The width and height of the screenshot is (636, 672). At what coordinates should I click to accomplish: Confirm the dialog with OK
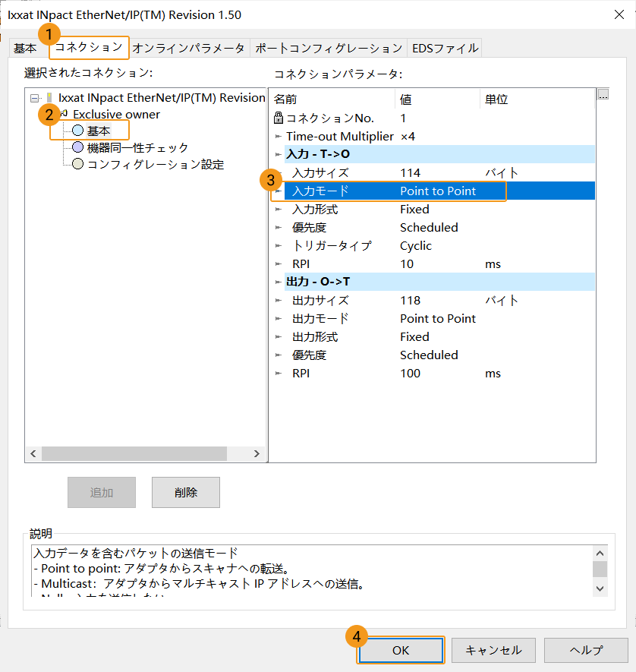pos(401,650)
